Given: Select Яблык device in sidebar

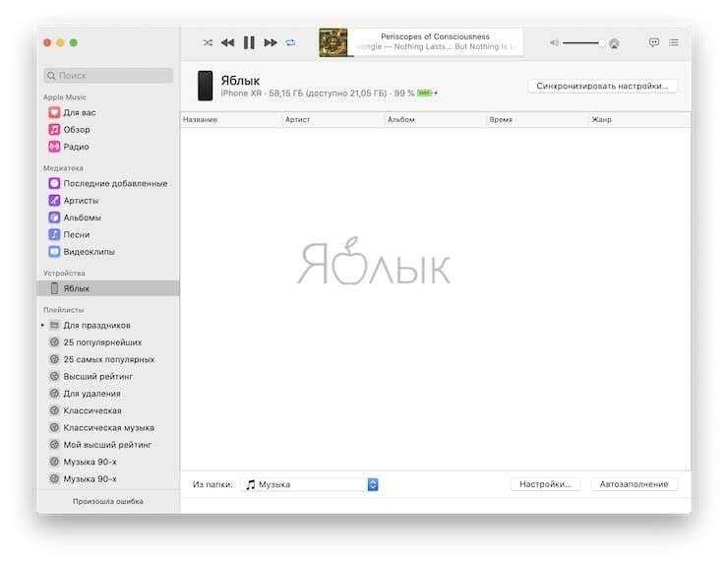Looking at the screenshot, I should tap(107, 288).
